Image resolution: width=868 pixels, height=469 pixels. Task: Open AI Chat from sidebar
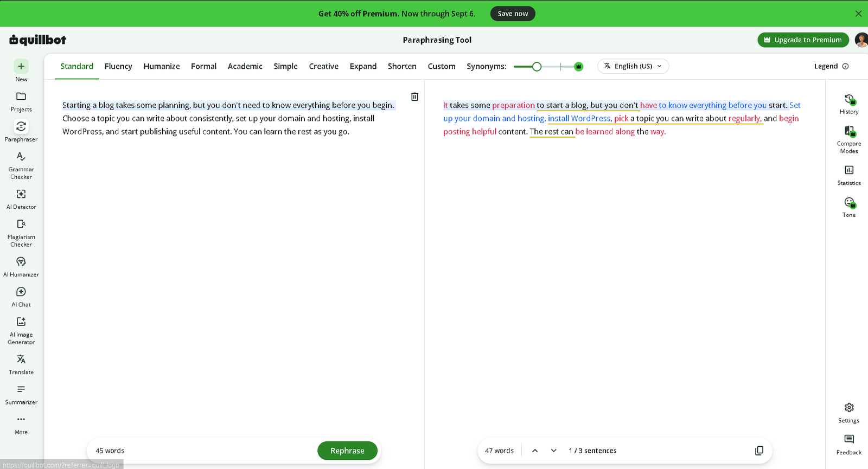[21, 297]
